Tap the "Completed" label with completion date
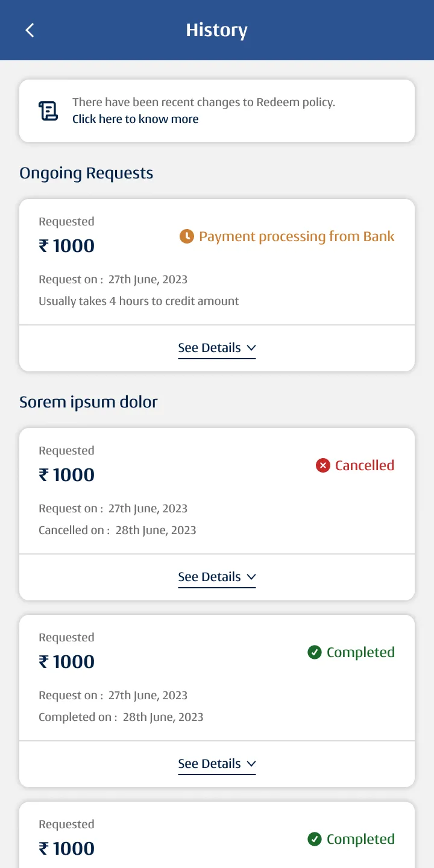The height and width of the screenshot is (868, 434). [x=360, y=652]
